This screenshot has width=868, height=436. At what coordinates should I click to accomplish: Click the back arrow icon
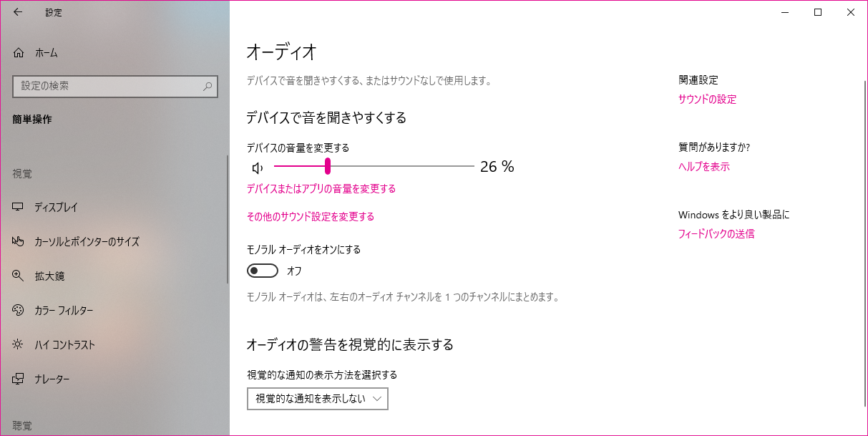point(18,12)
